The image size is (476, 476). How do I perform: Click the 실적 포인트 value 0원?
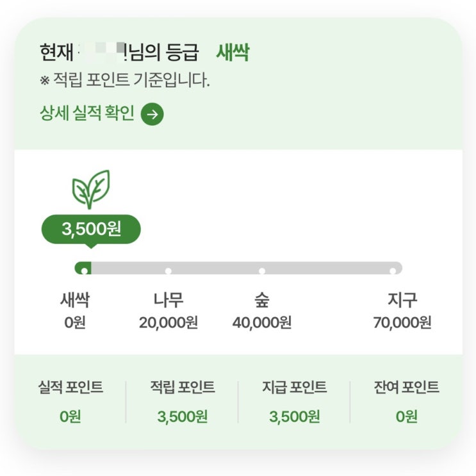tap(70, 416)
